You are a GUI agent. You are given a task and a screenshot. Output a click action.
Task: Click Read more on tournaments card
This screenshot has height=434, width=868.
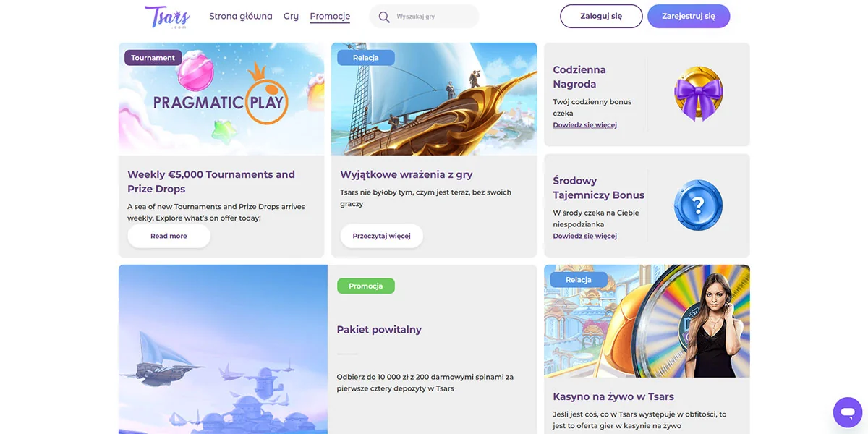coord(169,236)
